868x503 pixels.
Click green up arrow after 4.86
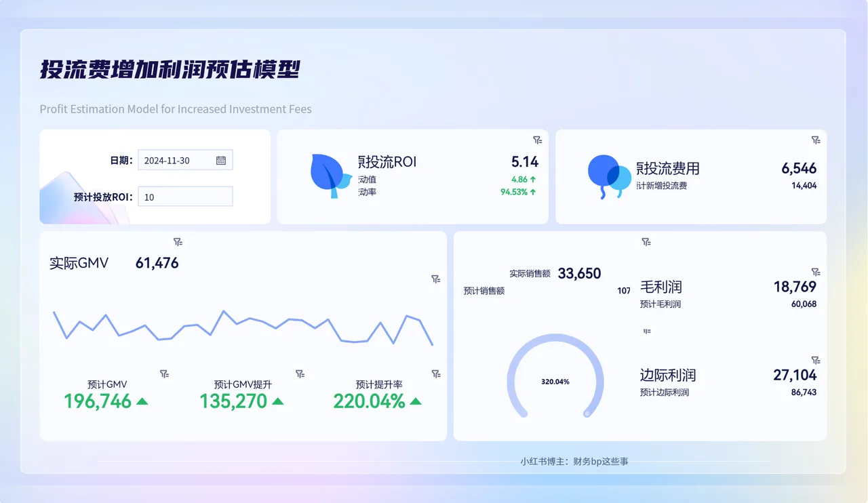tap(533, 180)
